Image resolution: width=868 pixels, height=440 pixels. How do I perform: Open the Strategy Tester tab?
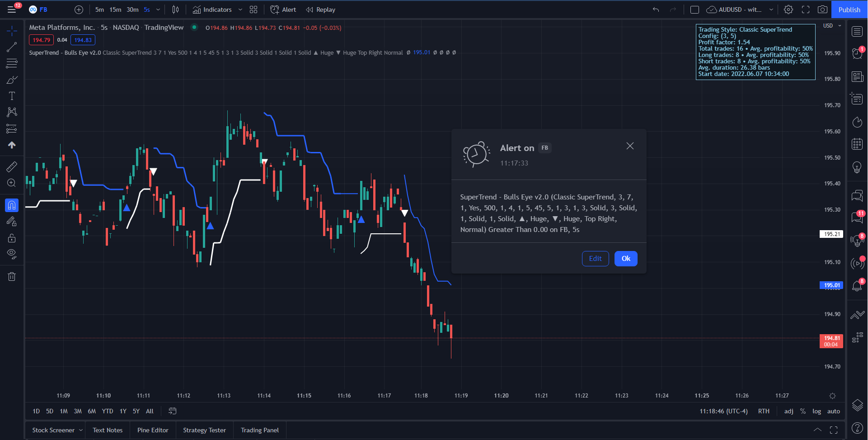point(204,430)
